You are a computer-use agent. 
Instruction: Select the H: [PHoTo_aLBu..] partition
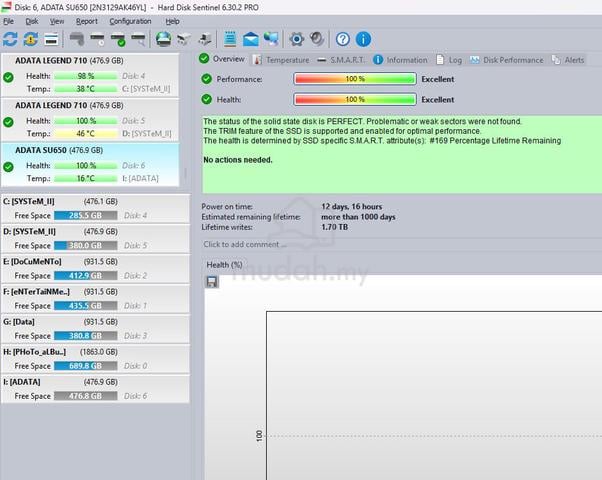point(95,359)
